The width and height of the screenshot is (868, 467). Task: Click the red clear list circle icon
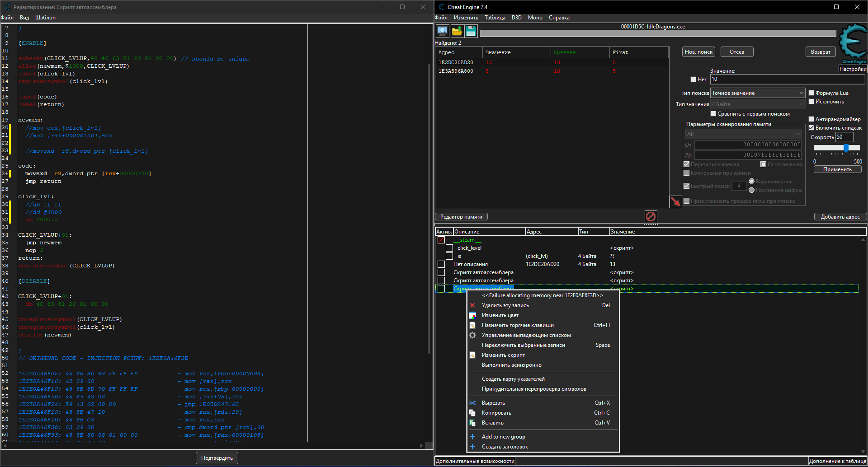651,217
